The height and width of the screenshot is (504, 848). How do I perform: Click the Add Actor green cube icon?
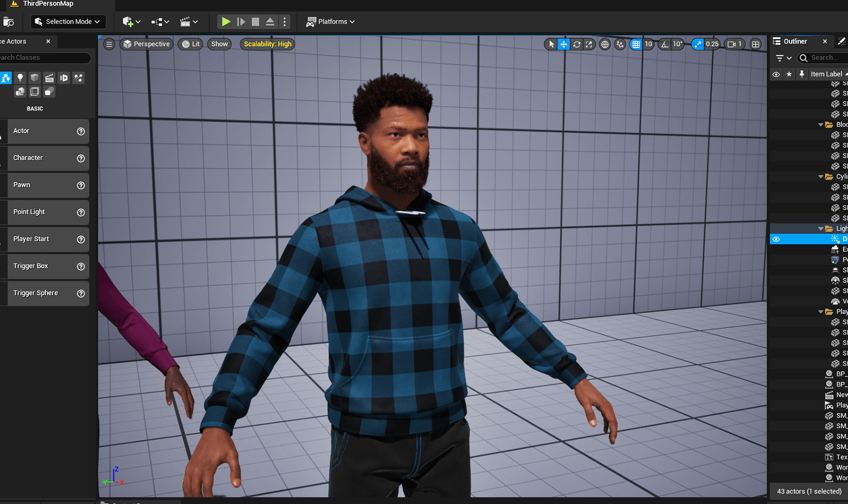(x=127, y=22)
